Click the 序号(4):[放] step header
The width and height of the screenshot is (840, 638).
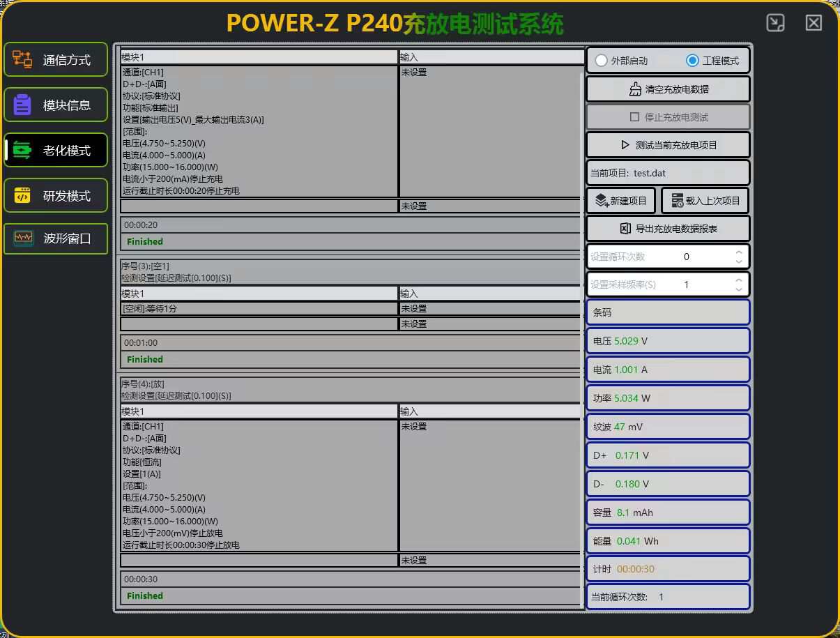point(143,384)
